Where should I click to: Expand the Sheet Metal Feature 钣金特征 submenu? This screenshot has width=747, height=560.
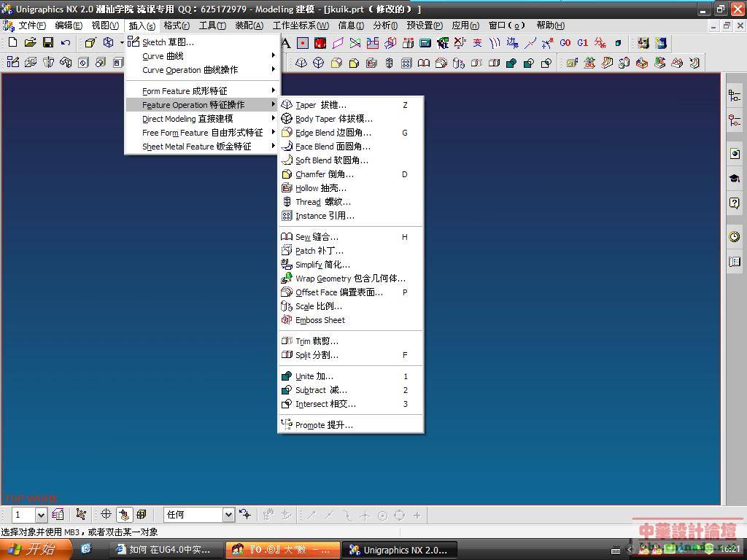click(203, 146)
